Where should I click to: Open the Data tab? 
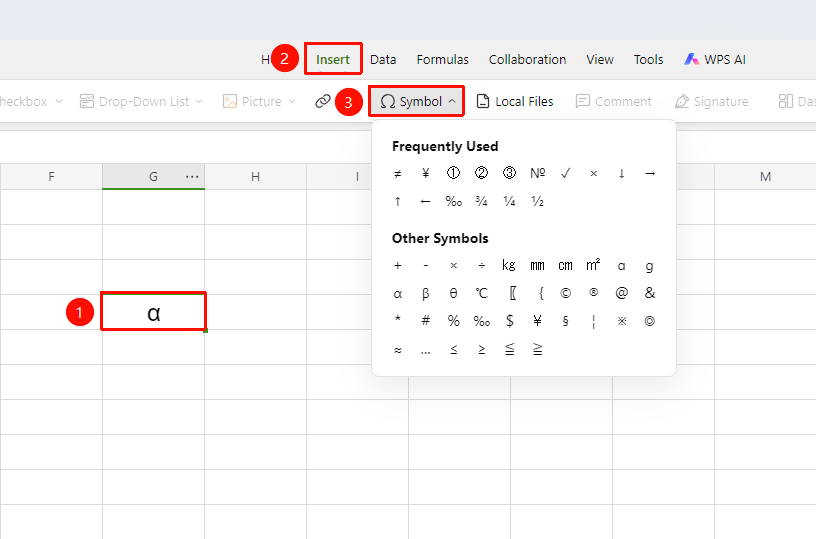point(383,59)
